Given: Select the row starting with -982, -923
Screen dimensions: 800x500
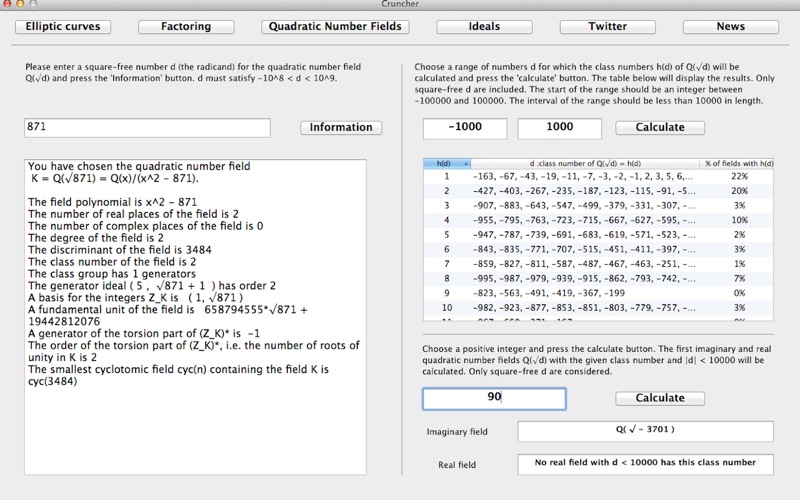Looking at the screenshot, I should [598, 308].
